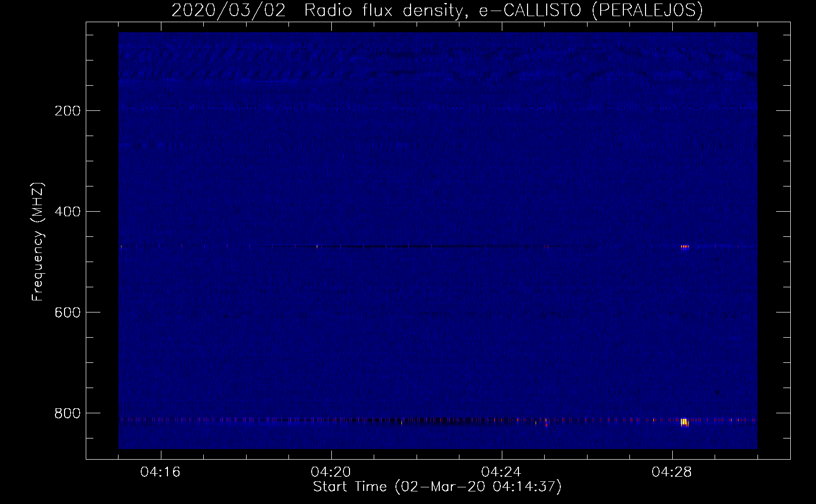Click the 600 frequency tick label

click(x=68, y=312)
